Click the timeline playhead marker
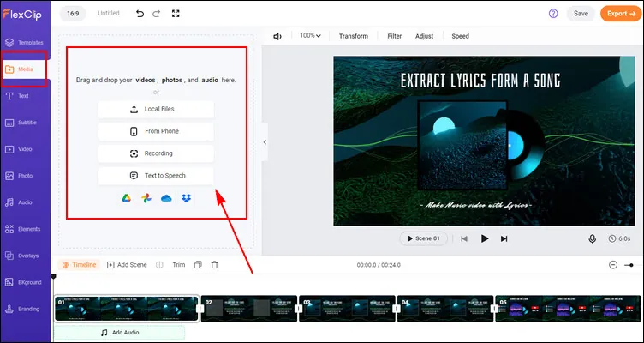Viewport: 644px width, 343px height. [x=53, y=277]
